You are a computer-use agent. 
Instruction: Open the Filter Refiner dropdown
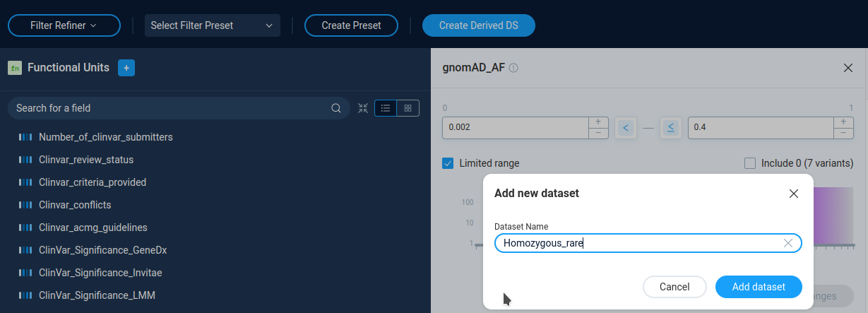click(64, 25)
